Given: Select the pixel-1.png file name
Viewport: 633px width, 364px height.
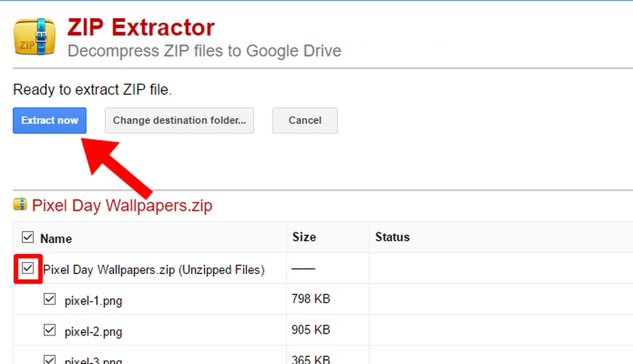Looking at the screenshot, I should 93,301.
